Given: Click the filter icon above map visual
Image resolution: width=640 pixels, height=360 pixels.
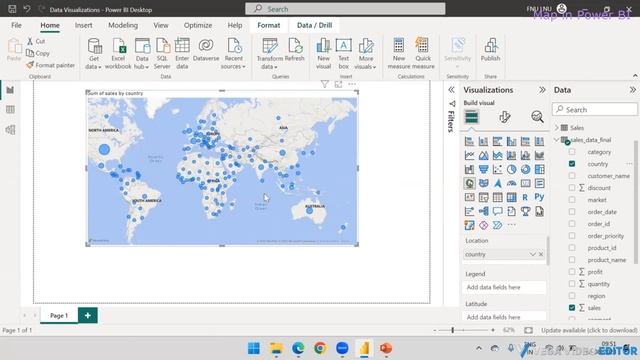Looking at the screenshot, I should coord(324,84).
